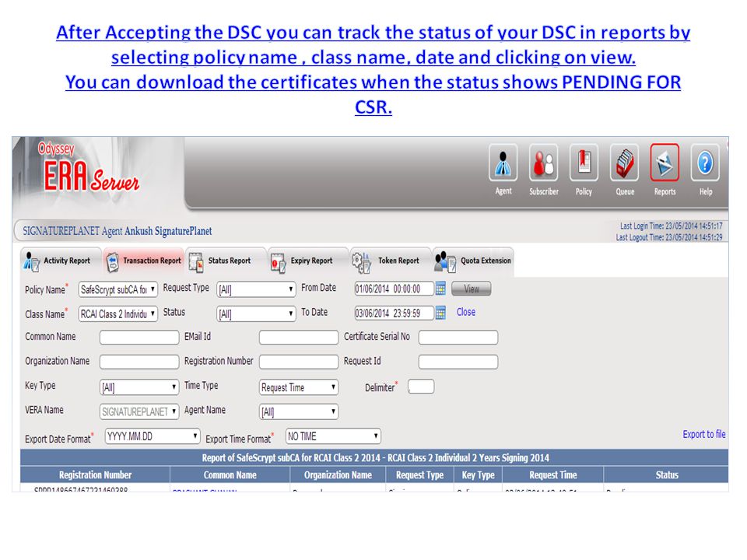Focus the Certificate Serial No field
The image size is (747, 560).
coord(458,338)
